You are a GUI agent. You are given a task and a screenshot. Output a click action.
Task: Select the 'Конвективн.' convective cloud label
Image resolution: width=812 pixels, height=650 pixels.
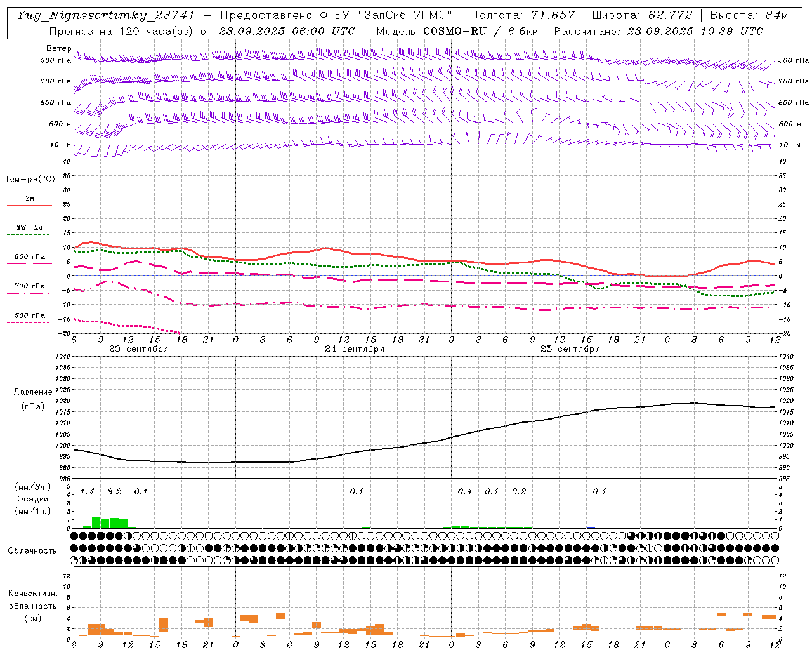(x=33, y=594)
